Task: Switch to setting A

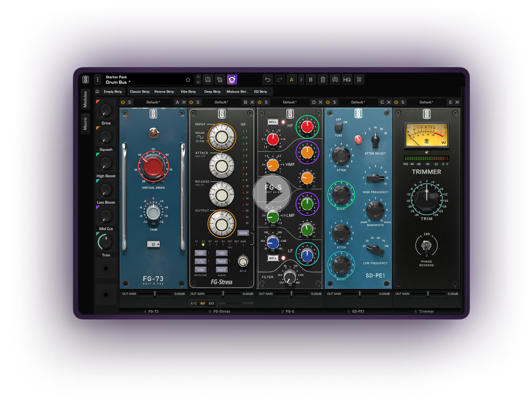Action: [x=292, y=80]
